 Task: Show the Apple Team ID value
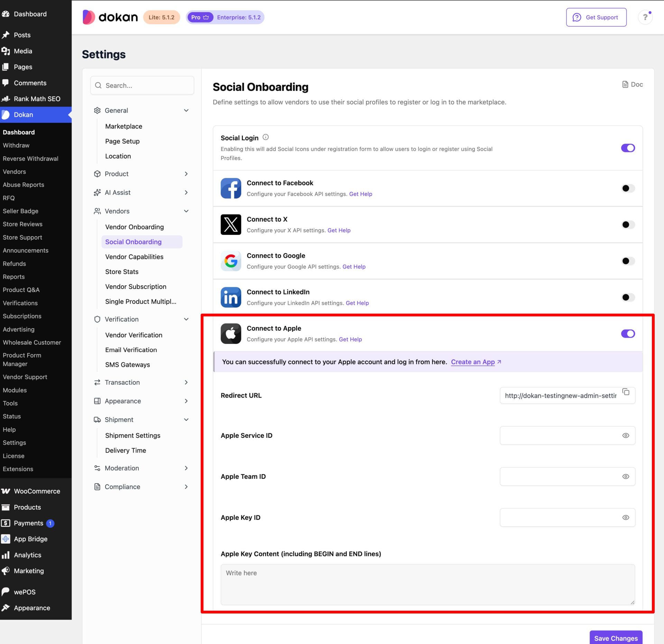click(x=626, y=477)
